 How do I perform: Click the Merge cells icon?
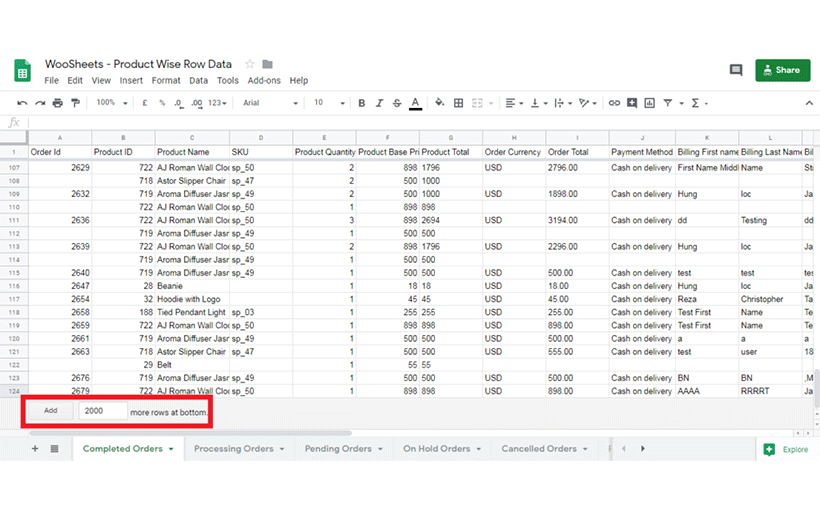477,103
